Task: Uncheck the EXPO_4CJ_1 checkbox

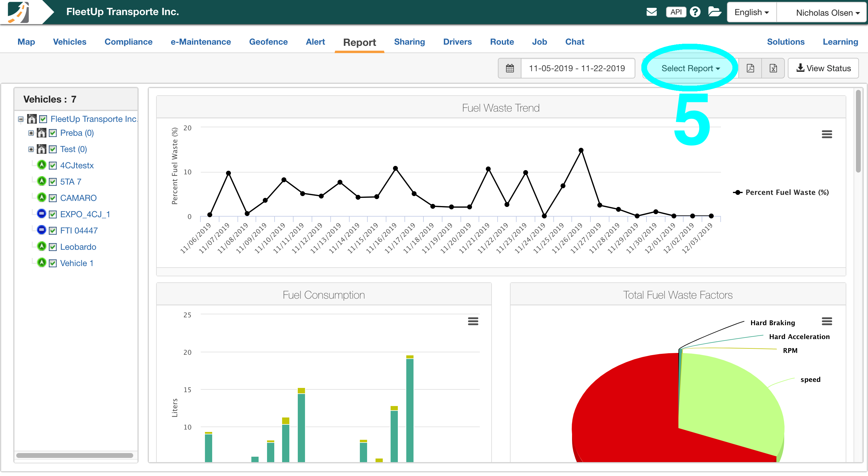Action: (x=52, y=214)
